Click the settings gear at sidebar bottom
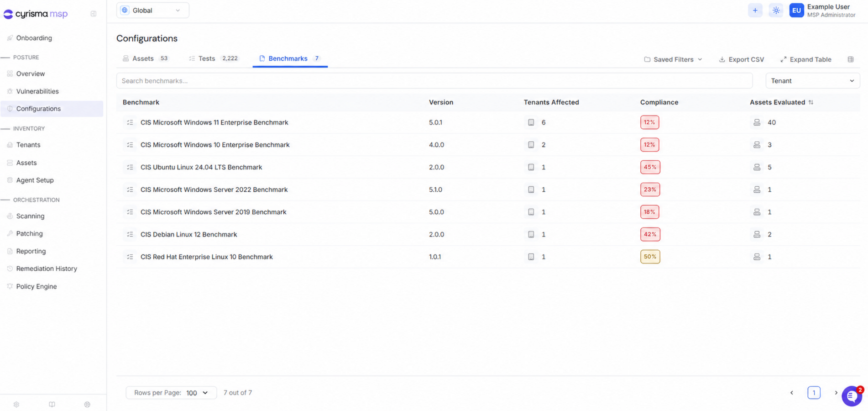The height and width of the screenshot is (411, 868). point(16,405)
